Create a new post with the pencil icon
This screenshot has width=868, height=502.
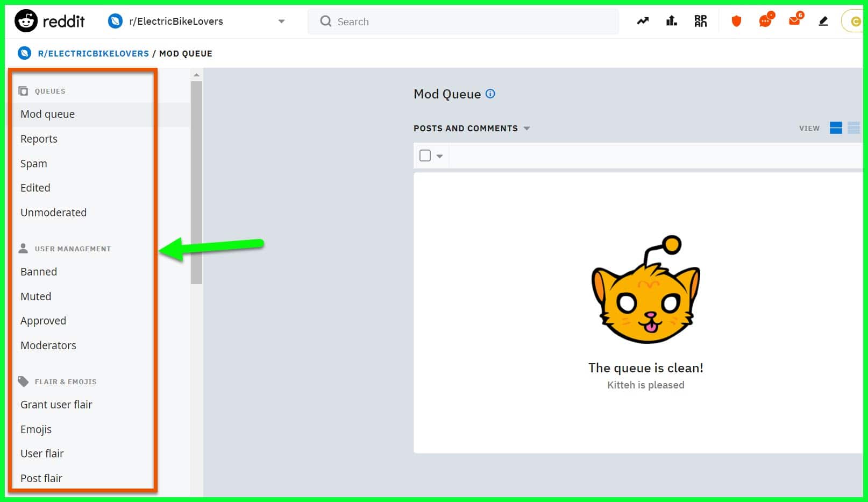pyautogui.click(x=823, y=21)
